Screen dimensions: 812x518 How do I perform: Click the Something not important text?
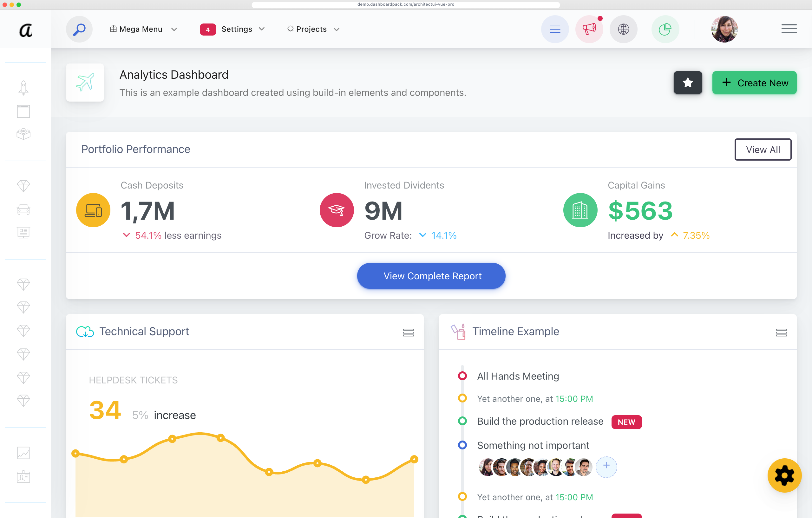click(533, 445)
